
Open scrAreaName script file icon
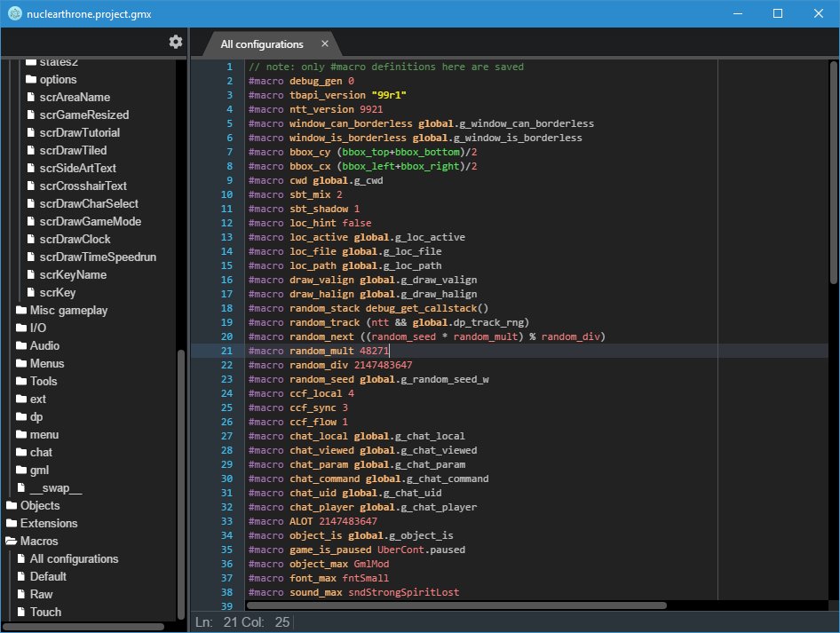point(31,97)
